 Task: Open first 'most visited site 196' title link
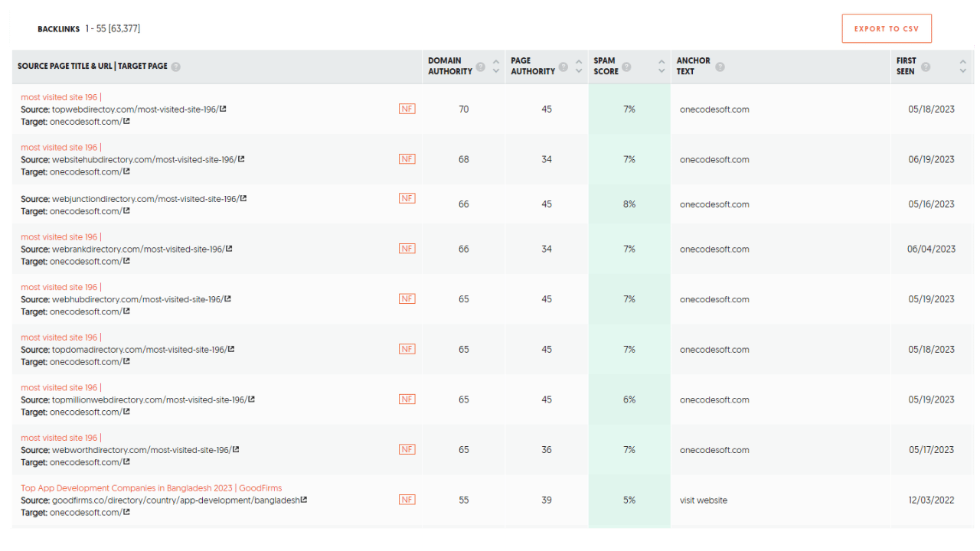point(59,97)
